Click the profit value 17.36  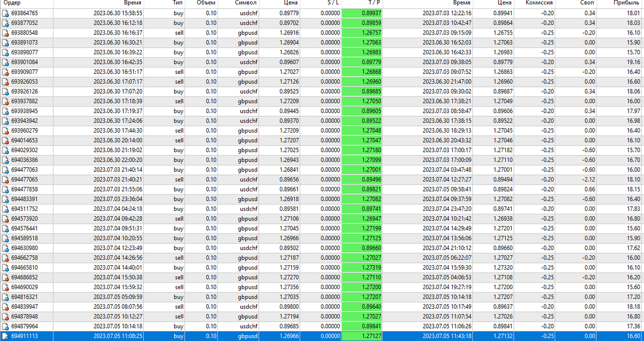634,326
